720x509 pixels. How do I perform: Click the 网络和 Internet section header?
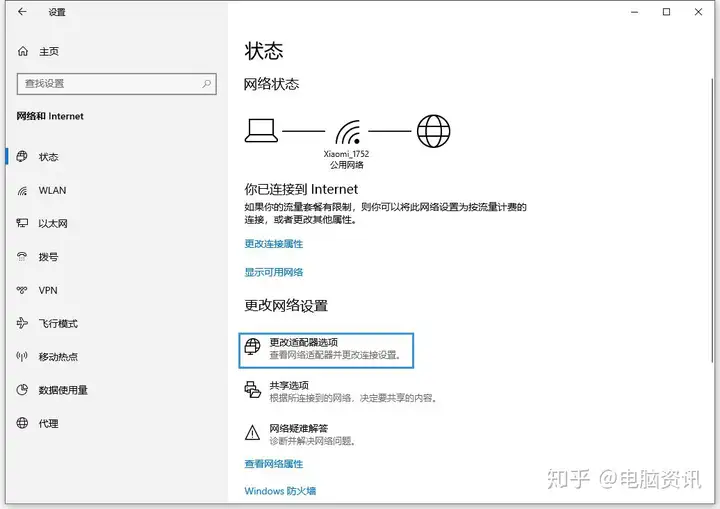(x=50, y=116)
